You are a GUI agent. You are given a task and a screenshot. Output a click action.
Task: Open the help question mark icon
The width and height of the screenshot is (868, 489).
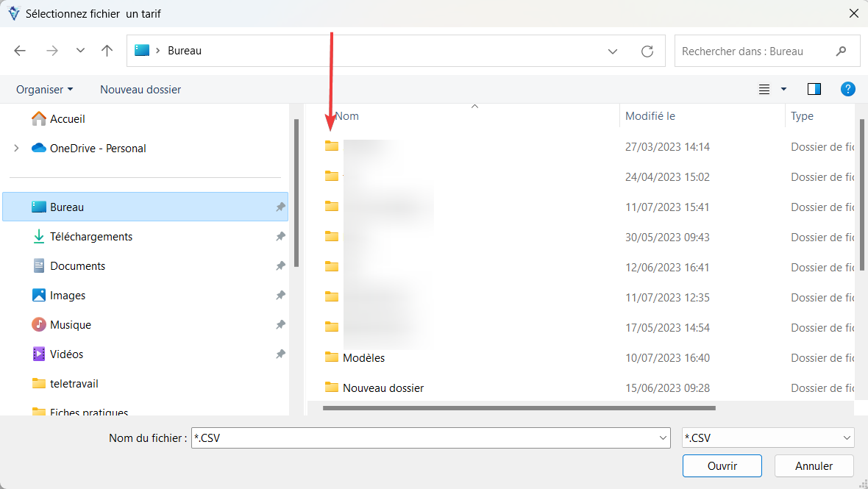click(847, 89)
